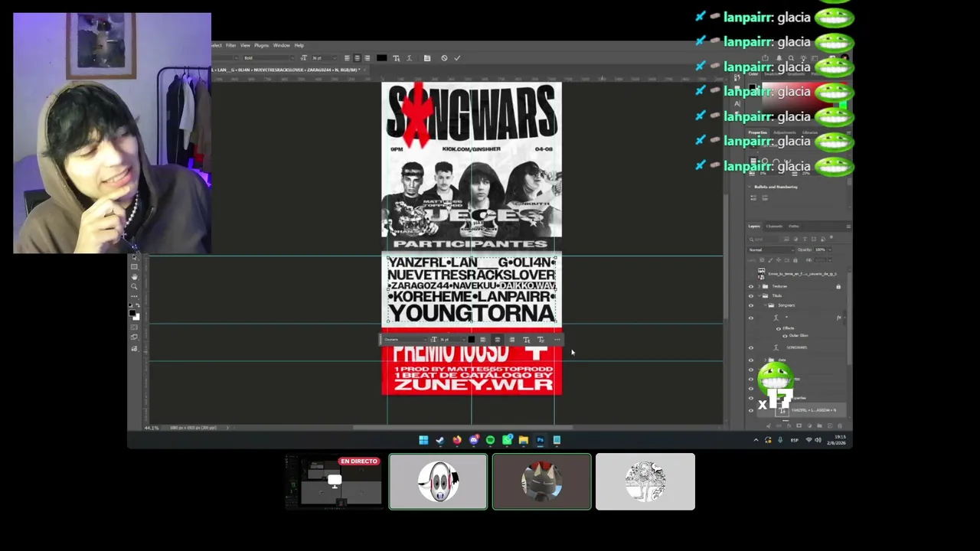The width and height of the screenshot is (980, 551).
Task: Center text using the top options bar
Action: tap(357, 58)
